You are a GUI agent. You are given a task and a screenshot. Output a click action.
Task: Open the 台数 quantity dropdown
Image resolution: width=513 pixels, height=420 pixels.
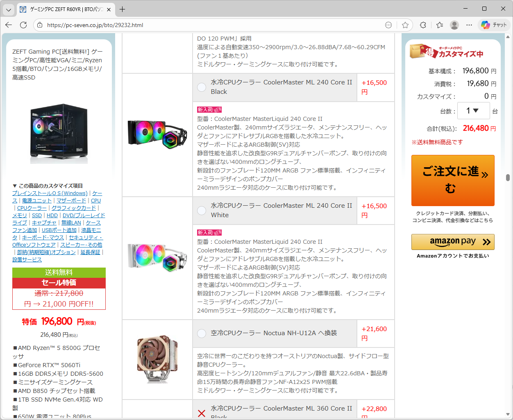[x=473, y=111]
